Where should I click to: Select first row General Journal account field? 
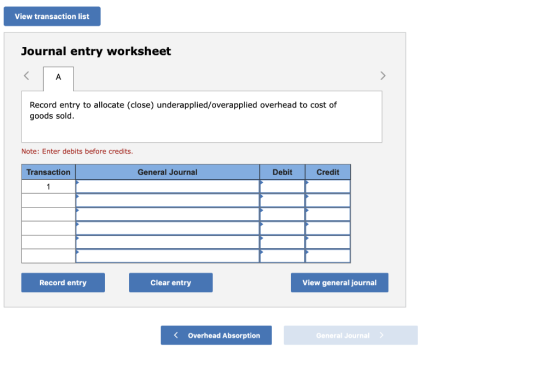[168, 186]
